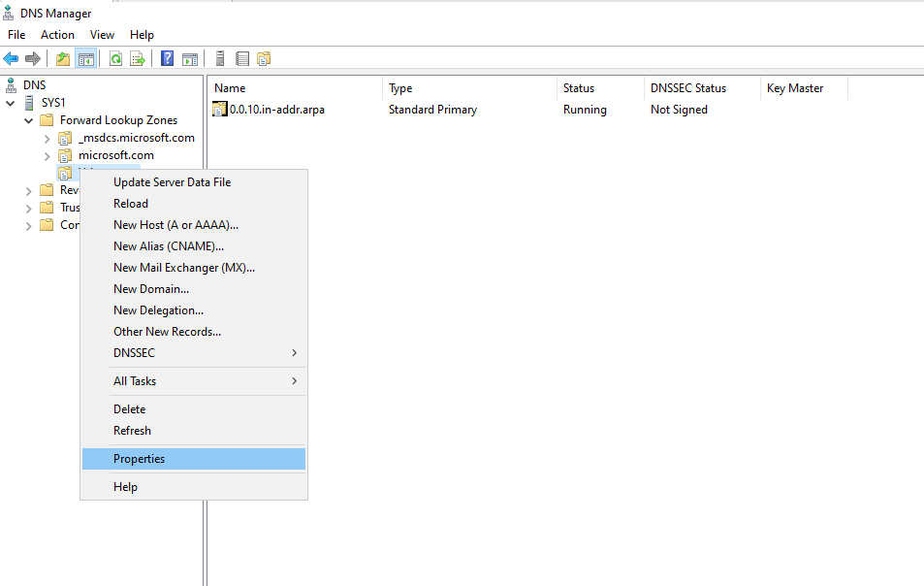Toggle Show/Hide Console Tree toolbar icon
The image size is (924, 586).
point(86,59)
